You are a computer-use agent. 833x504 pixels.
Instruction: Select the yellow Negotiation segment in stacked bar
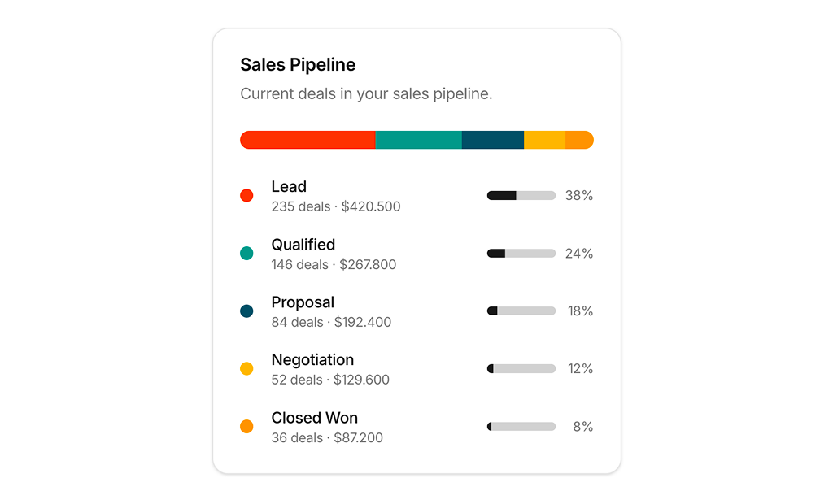pyautogui.click(x=544, y=140)
